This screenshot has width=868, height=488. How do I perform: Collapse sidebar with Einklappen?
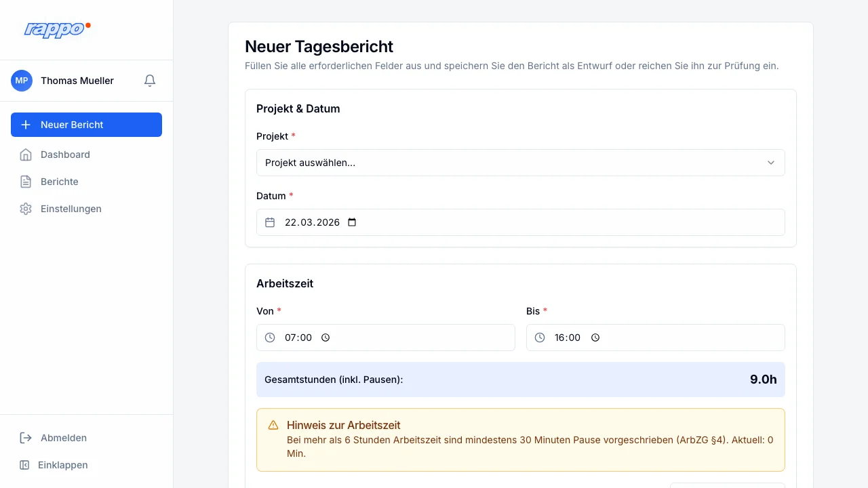tap(87, 465)
